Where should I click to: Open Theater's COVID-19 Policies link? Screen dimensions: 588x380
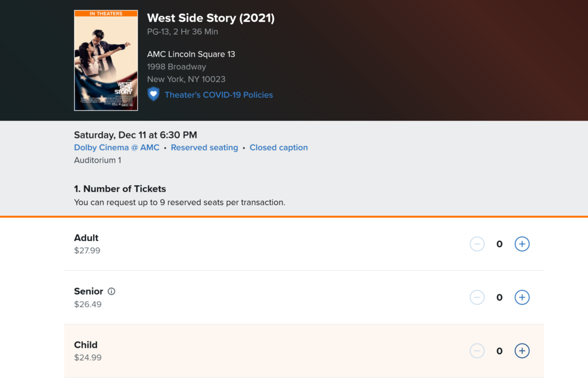coord(219,95)
